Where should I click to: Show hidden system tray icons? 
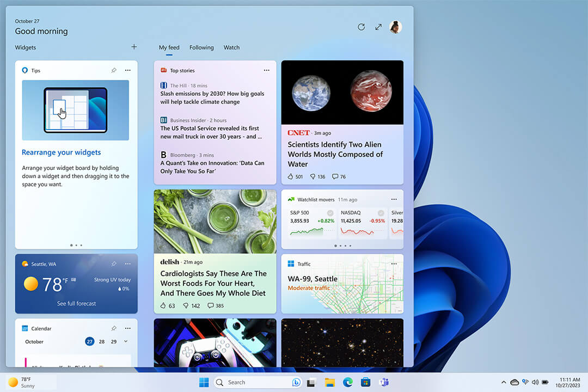pos(504,382)
